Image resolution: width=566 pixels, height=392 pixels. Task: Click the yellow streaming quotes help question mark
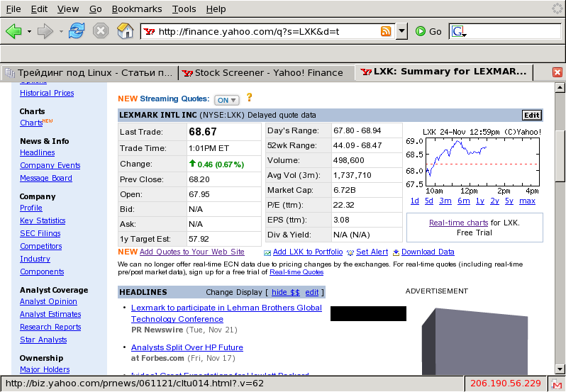249,97
